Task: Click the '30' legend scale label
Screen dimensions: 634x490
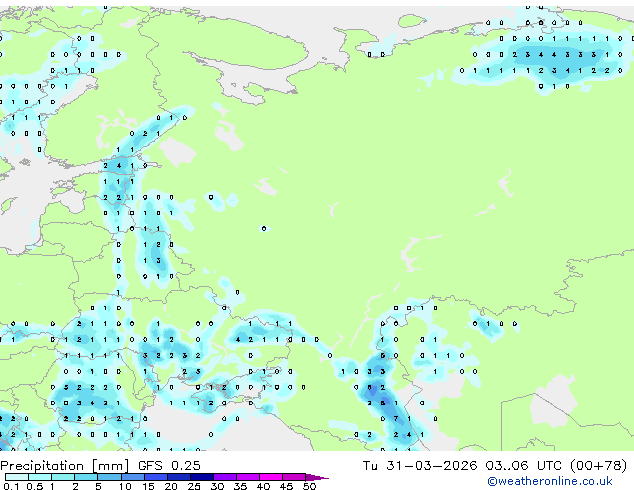Action: (217, 486)
